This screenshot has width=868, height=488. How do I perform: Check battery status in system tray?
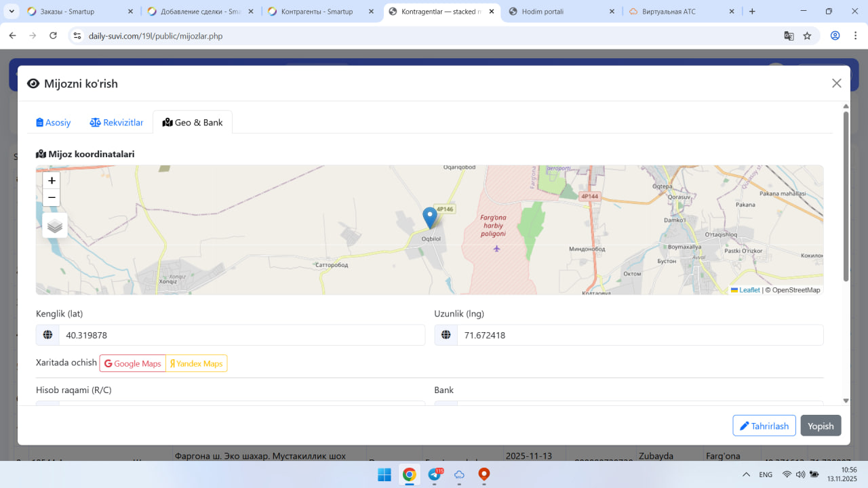coord(814,474)
